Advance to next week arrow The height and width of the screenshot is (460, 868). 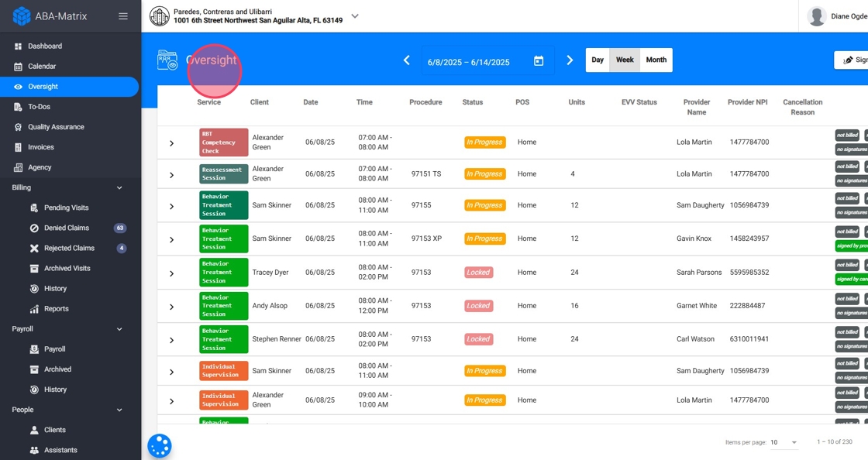(570, 60)
